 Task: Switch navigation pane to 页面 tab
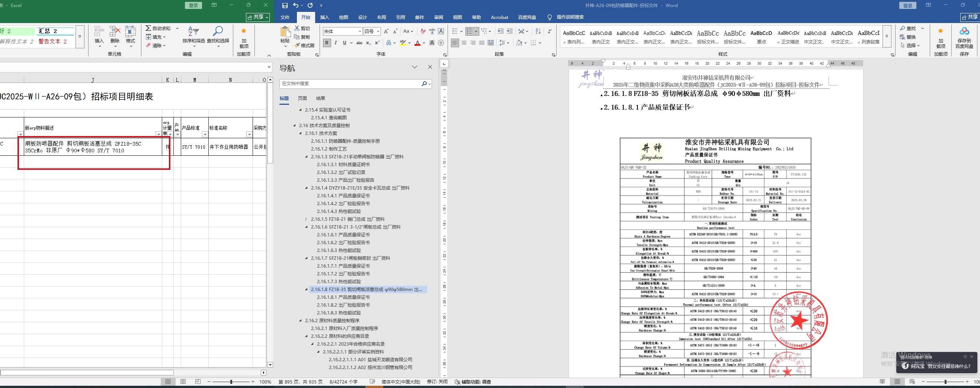302,98
